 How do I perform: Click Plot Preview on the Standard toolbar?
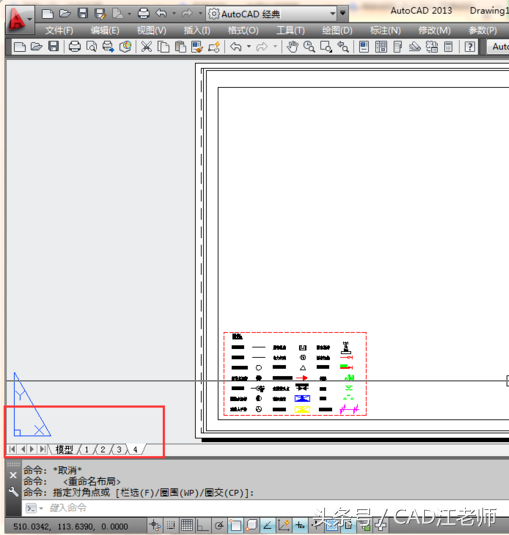pyautogui.click(x=91, y=46)
